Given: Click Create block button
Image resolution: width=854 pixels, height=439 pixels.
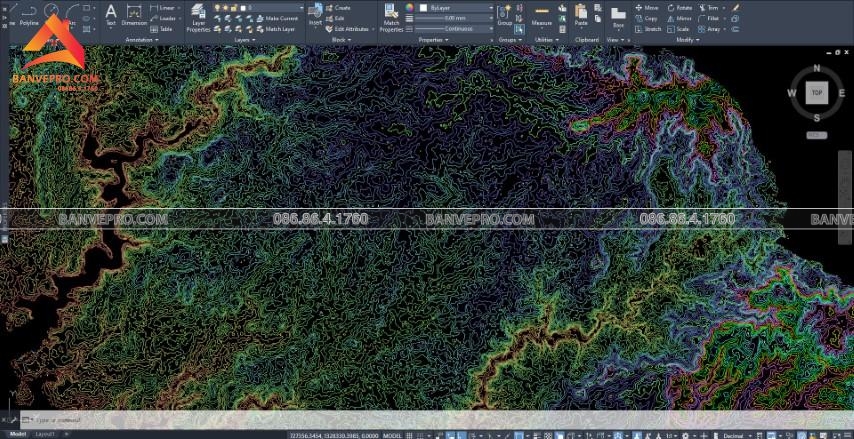Looking at the screenshot, I should 338,8.
